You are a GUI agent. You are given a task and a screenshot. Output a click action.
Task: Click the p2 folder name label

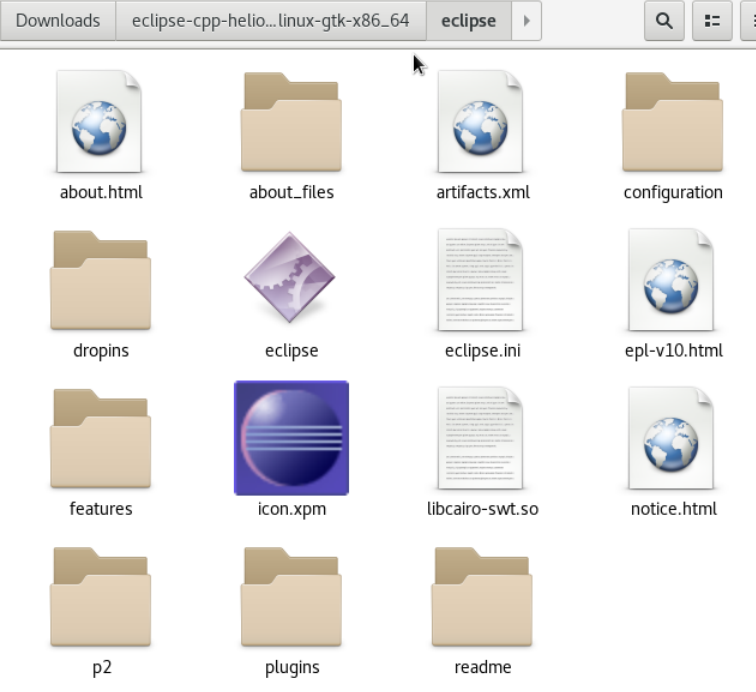[x=102, y=668]
